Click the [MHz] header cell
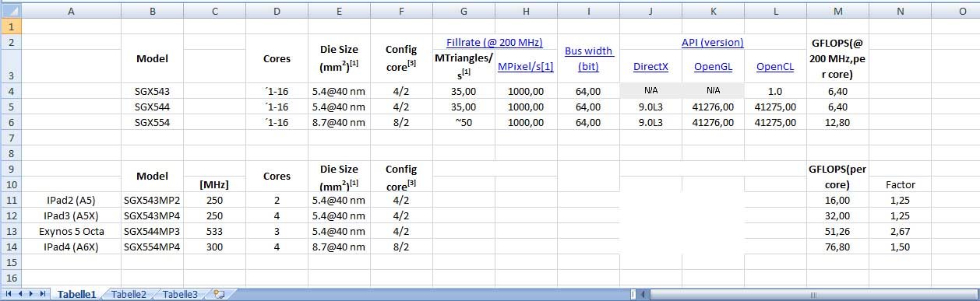 [x=214, y=184]
